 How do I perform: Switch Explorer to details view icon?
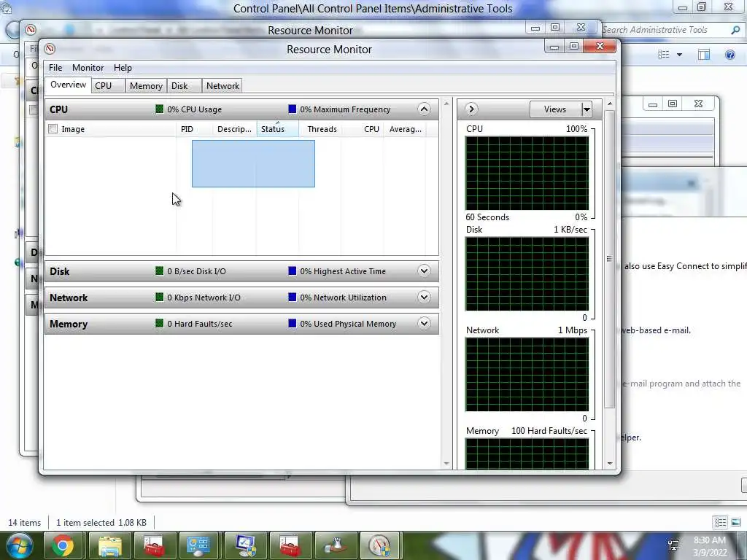tap(720, 522)
